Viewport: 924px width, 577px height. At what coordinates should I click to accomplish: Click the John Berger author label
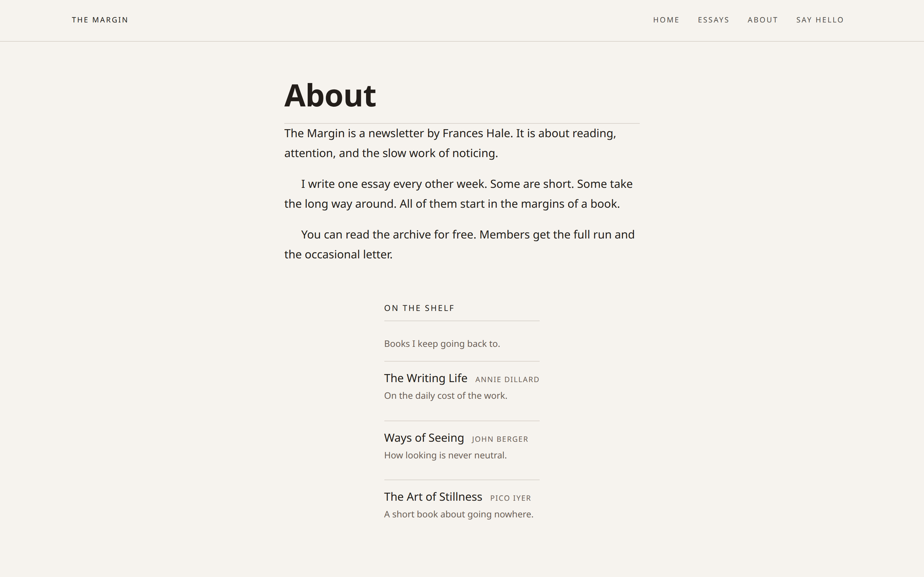tap(500, 439)
